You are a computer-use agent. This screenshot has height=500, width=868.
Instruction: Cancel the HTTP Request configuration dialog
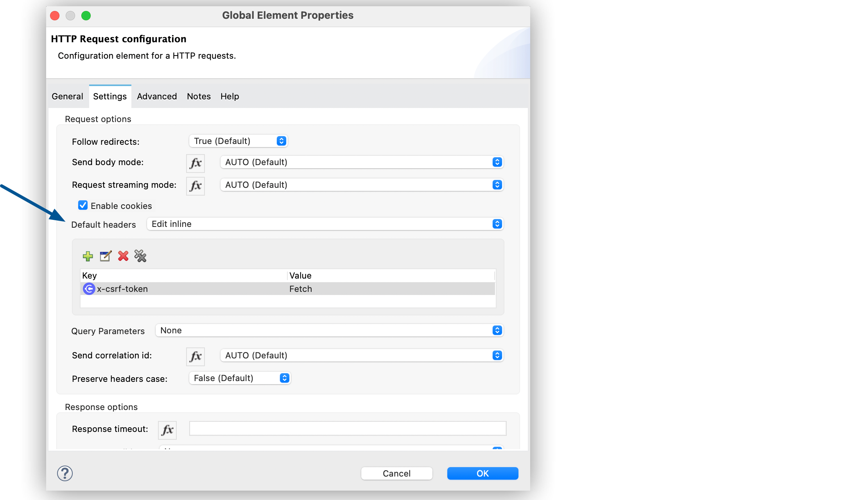pos(396,473)
